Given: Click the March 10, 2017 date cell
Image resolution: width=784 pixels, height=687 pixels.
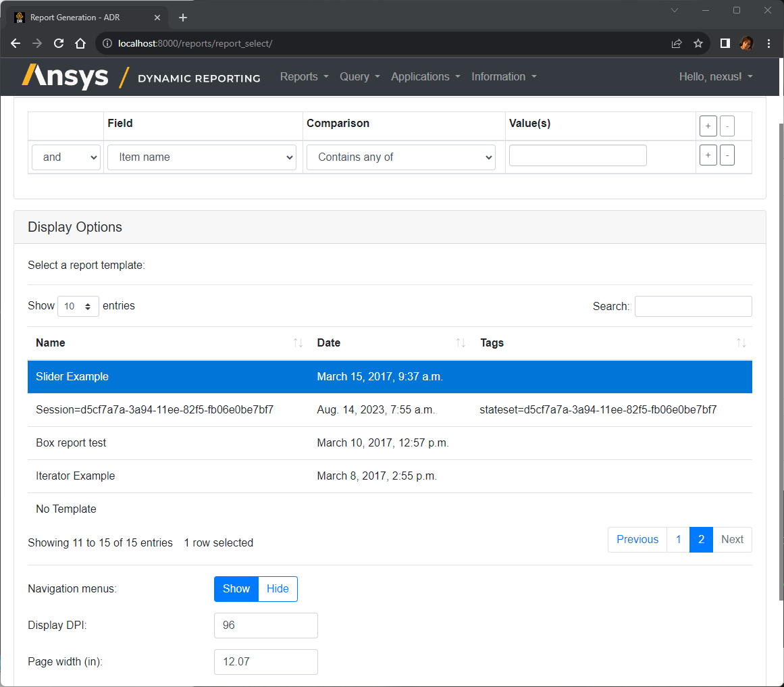Looking at the screenshot, I should [x=383, y=443].
